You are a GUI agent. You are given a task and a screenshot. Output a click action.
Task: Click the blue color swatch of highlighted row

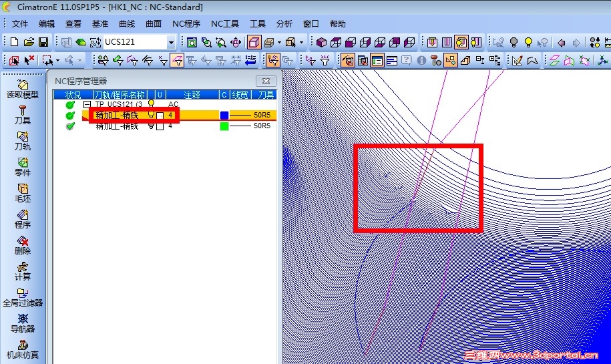tap(224, 116)
